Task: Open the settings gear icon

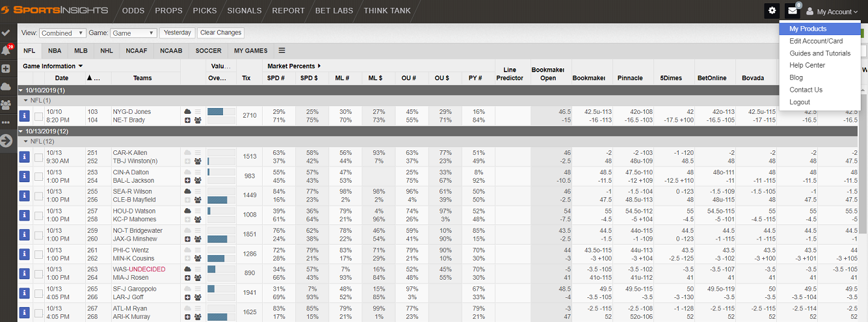Action: tap(772, 10)
